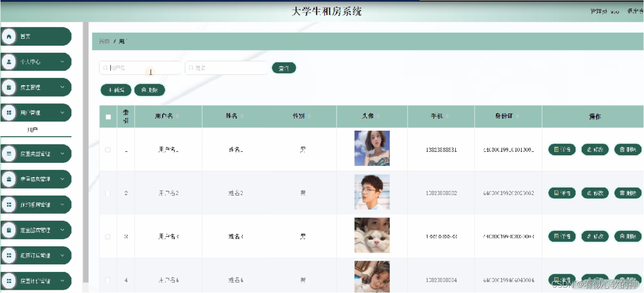Expand the 个人中心 menu chevron
644x293 pixels.
click(62, 62)
